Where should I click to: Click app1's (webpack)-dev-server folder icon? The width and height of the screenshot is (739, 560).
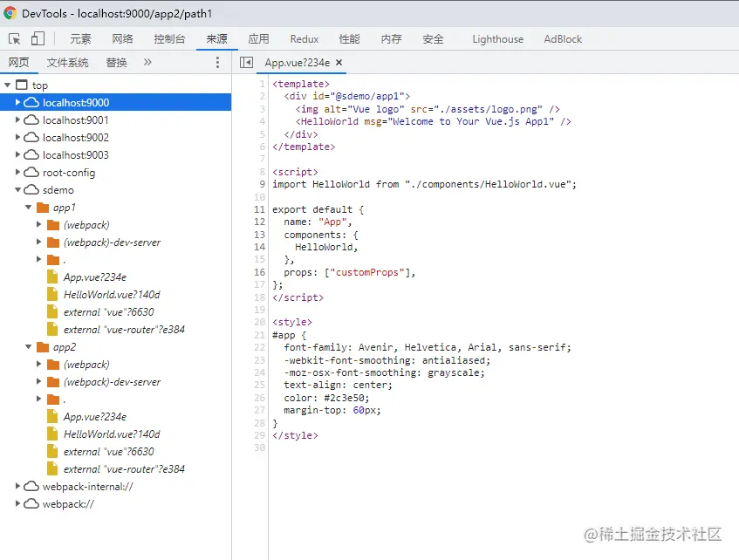[53, 242]
